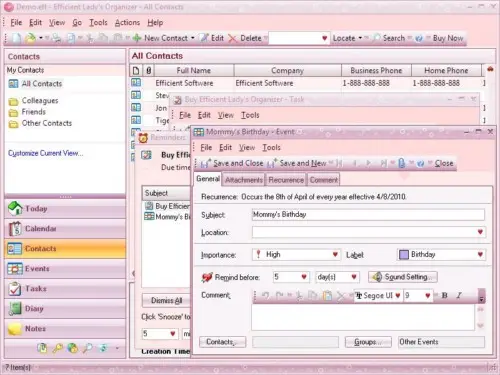Switch to the Recurrence tab
Screen dimensions: 500x375
pyautogui.click(x=286, y=180)
